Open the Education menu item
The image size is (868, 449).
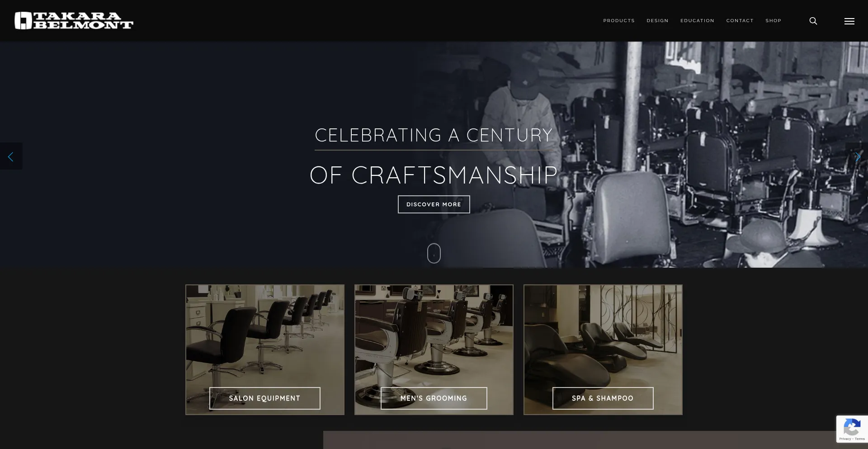click(697, 21)
